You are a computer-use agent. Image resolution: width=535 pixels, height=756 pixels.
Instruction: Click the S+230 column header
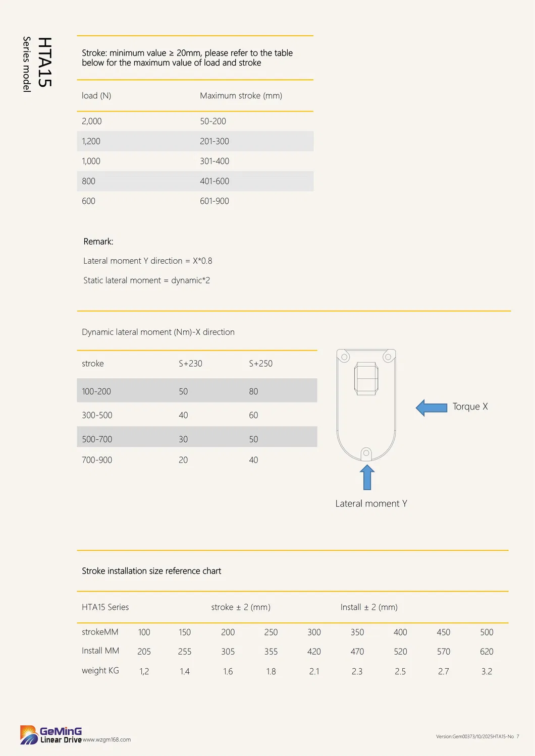click(190, 364)
